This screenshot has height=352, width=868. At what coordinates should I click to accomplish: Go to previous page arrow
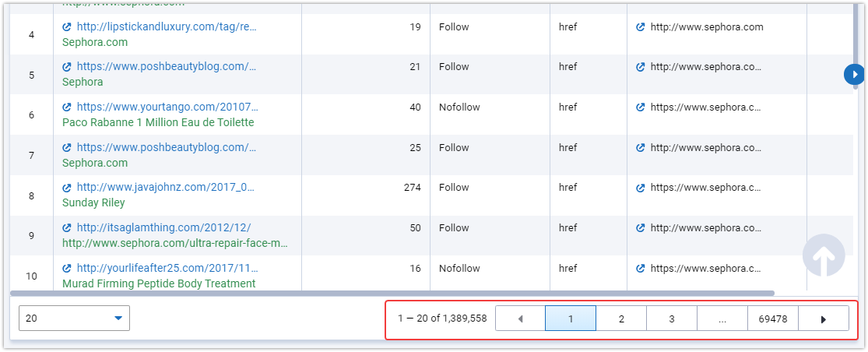point(520,319)
